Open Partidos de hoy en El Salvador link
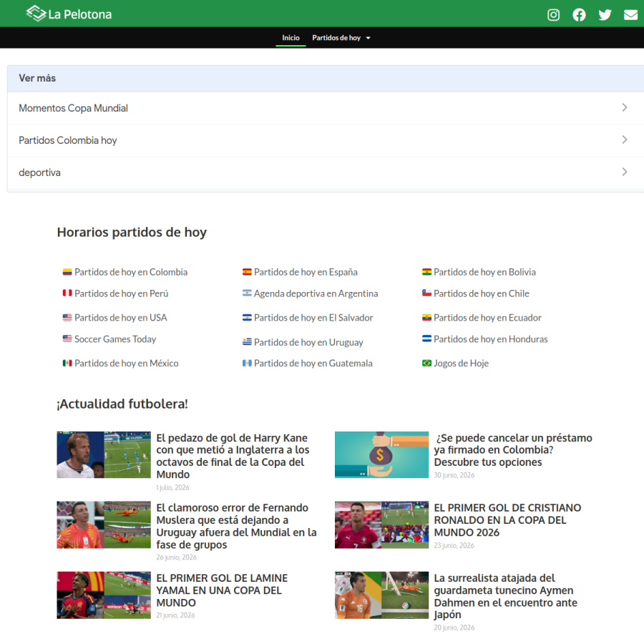 [x=313, y=318]
